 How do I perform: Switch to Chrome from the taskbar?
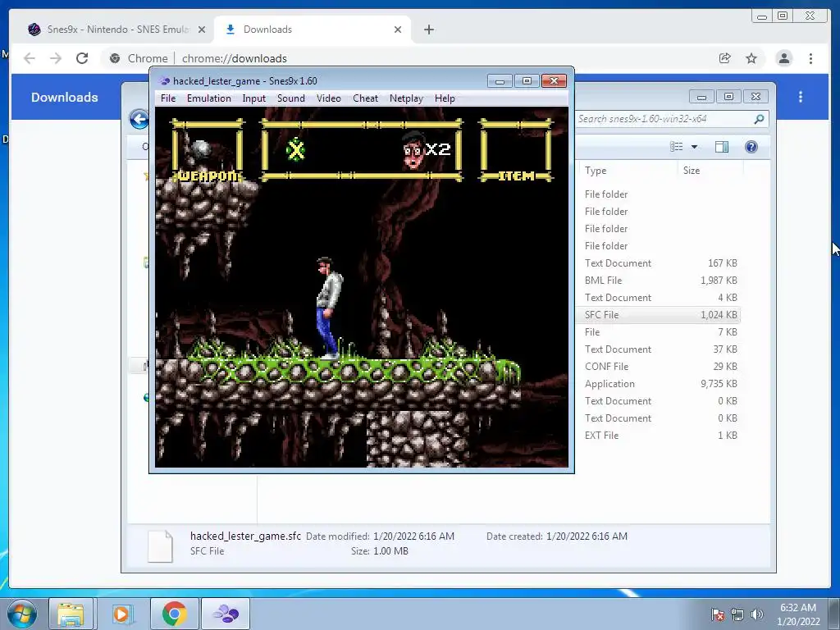(x=174, y=614)
